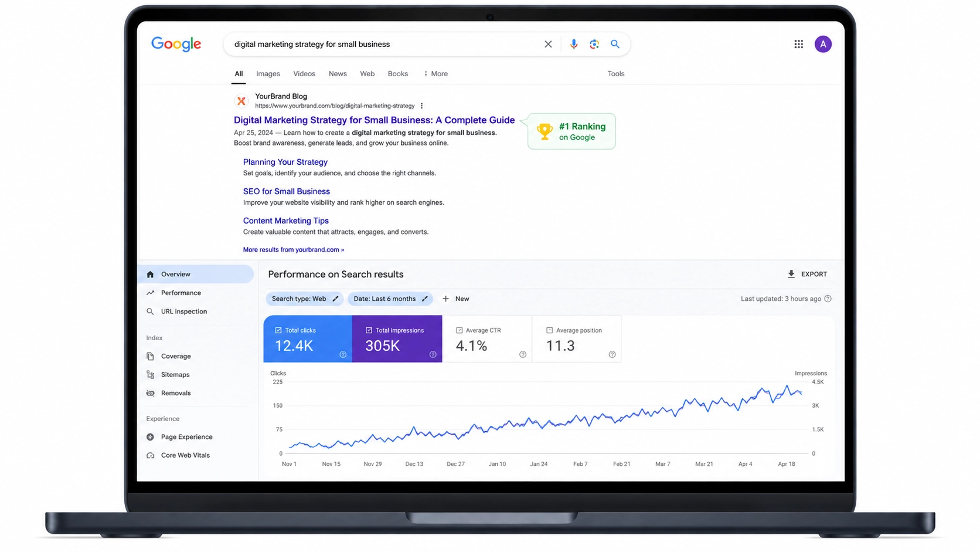
Task: Click the Google logo
Action: [176, 45]
